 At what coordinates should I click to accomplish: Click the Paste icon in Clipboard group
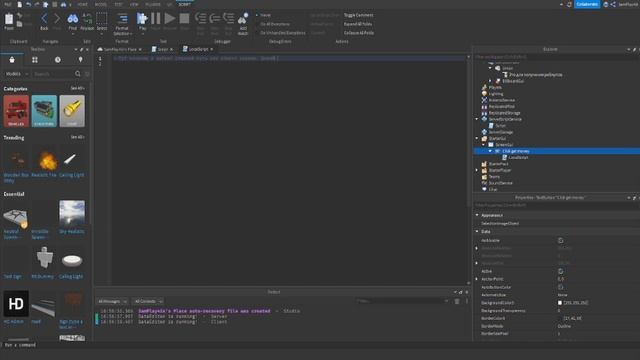pyautogui.click(x=9, y=19)
